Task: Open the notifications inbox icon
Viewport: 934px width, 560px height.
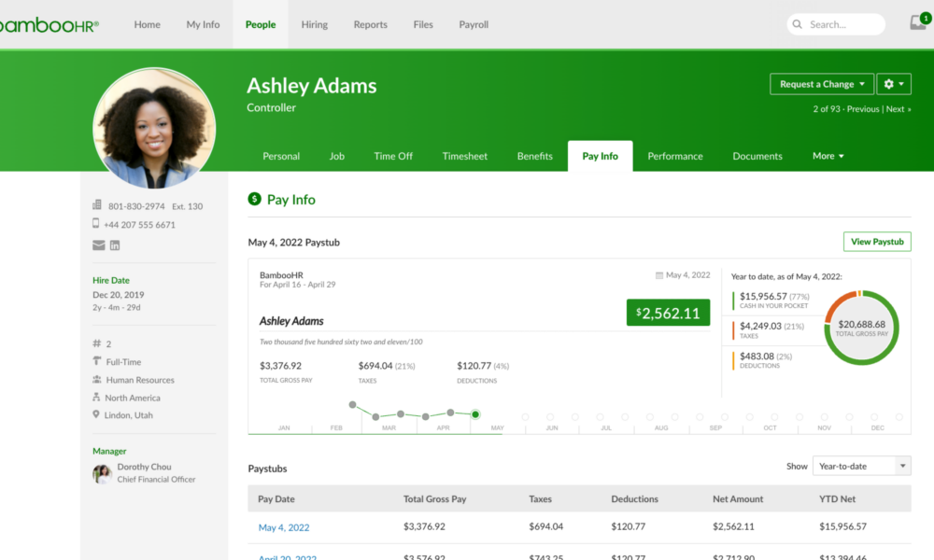Action: (x=918, y=22)
